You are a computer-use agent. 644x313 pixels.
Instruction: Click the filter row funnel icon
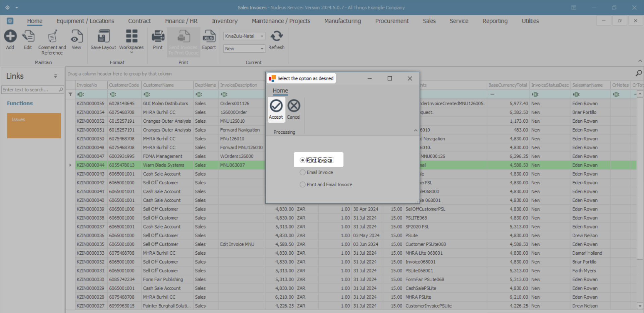click(70, 95)
